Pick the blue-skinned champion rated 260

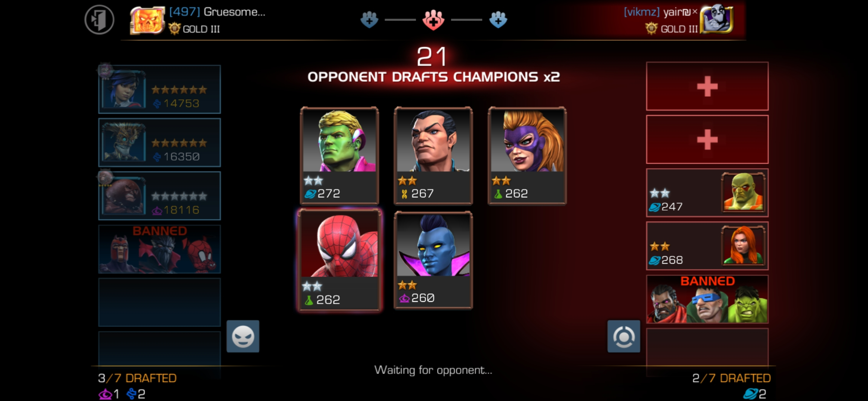433,260
